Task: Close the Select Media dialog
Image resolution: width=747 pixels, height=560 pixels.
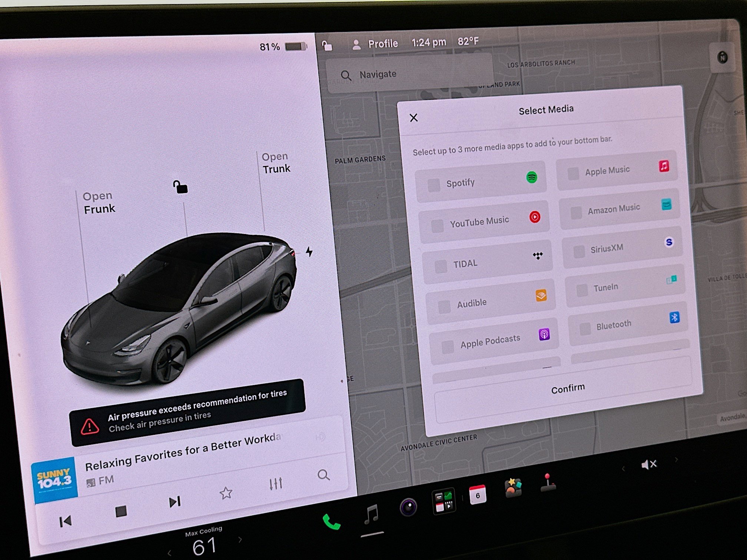Action: (x=414, y=118)
